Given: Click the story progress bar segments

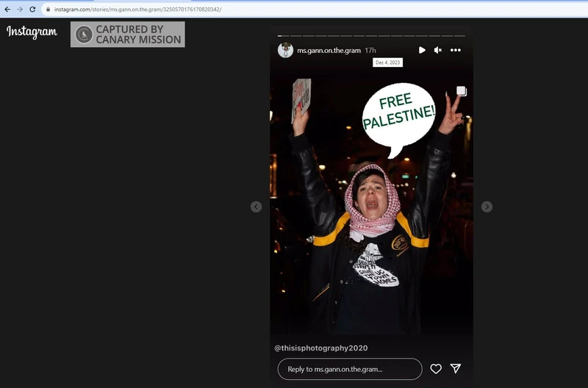Looking at the screenshot, I should pos(371,36).
